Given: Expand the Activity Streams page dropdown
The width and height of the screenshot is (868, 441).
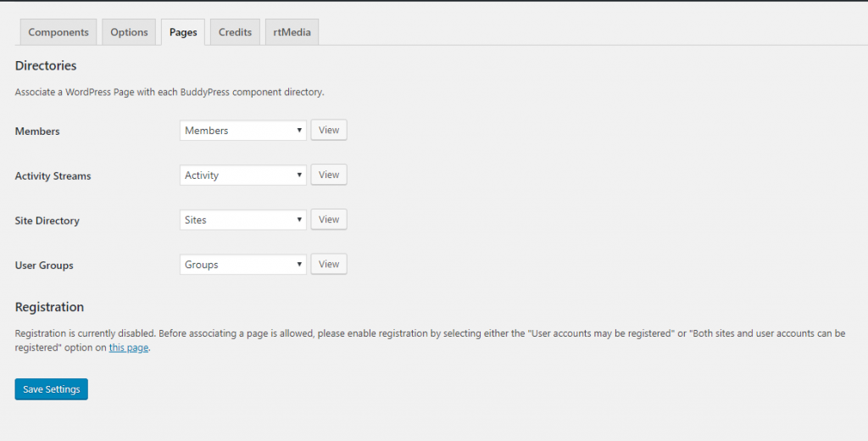Looking at the screenshot, I should tap(243, 175).
